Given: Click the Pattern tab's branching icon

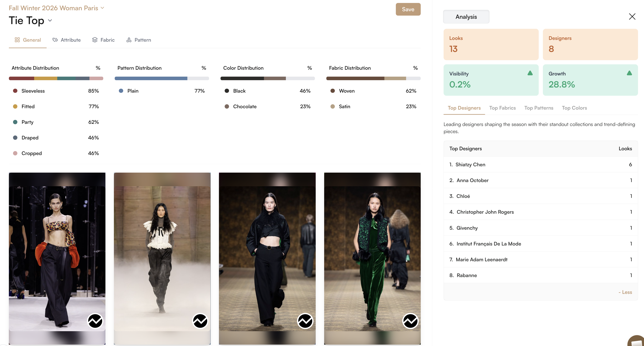Looking at the screenshot, I should tap(129, 40).
